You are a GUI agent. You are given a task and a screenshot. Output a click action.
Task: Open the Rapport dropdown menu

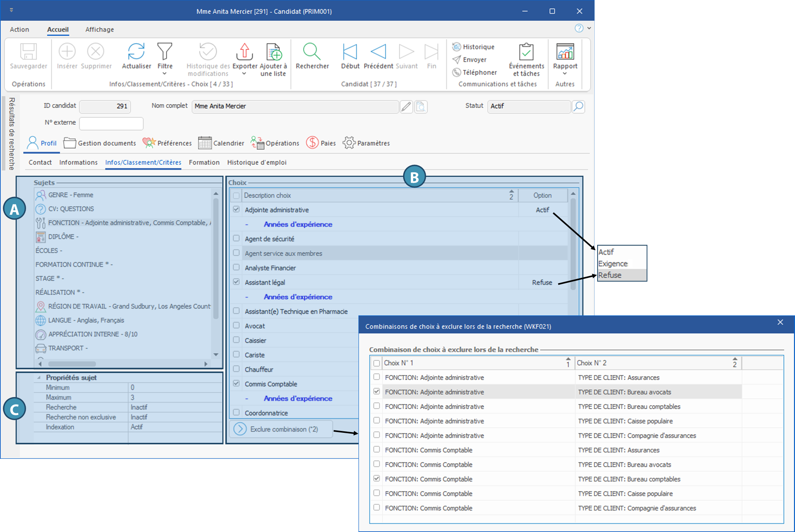564,74
